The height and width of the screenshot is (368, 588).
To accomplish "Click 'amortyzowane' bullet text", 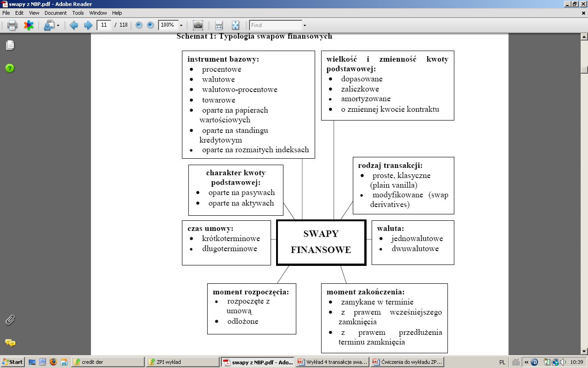I will coord(366,99).
